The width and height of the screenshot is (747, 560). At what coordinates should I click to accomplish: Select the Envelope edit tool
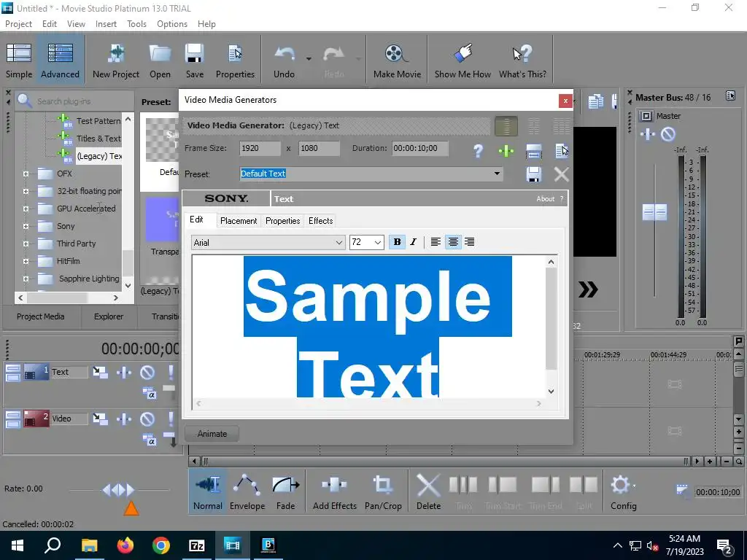tap(247, 492)
